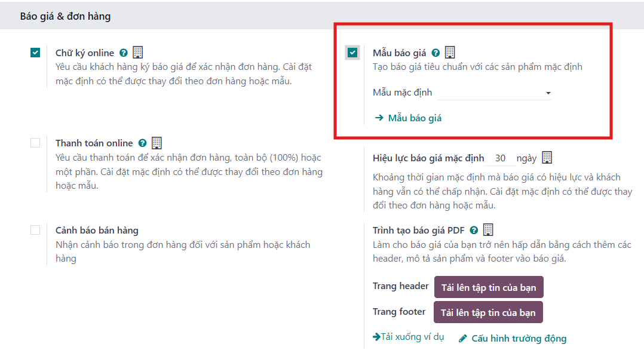Enable the Thanh toán online checkbox
The width and height of the screenshot is (644, 350).
(35, 143)
